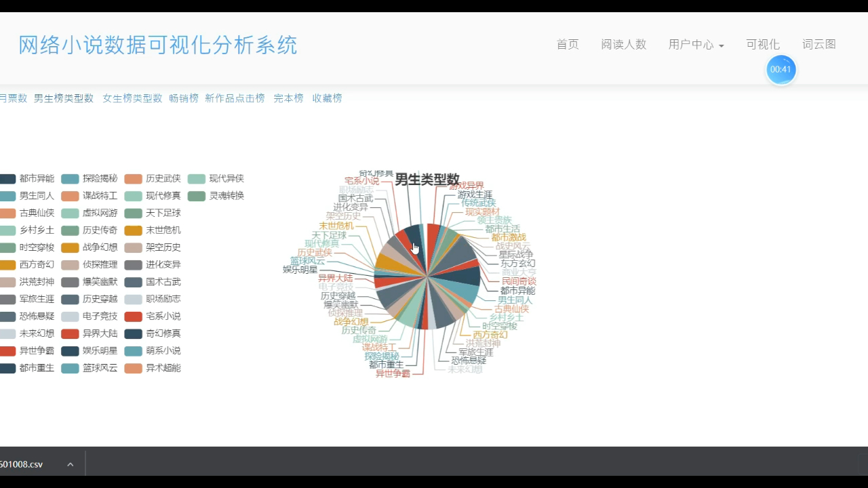The width and height of the screenshot is (868, 488).
Task: Select the 洪荒封神 legend entry text
Action: tap(37, 282)
